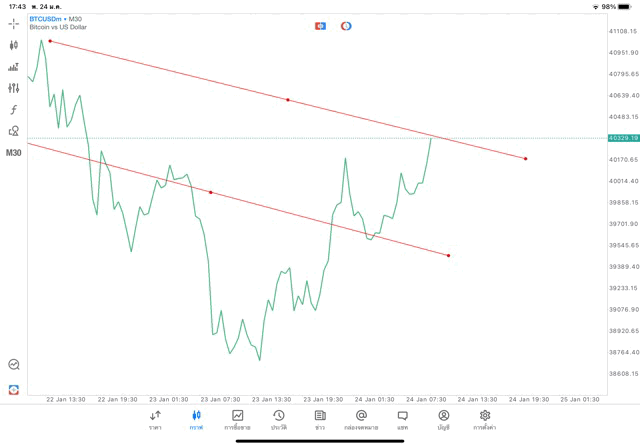
Task: Activate the crosshair cursor tool
Action: [14, 23]
